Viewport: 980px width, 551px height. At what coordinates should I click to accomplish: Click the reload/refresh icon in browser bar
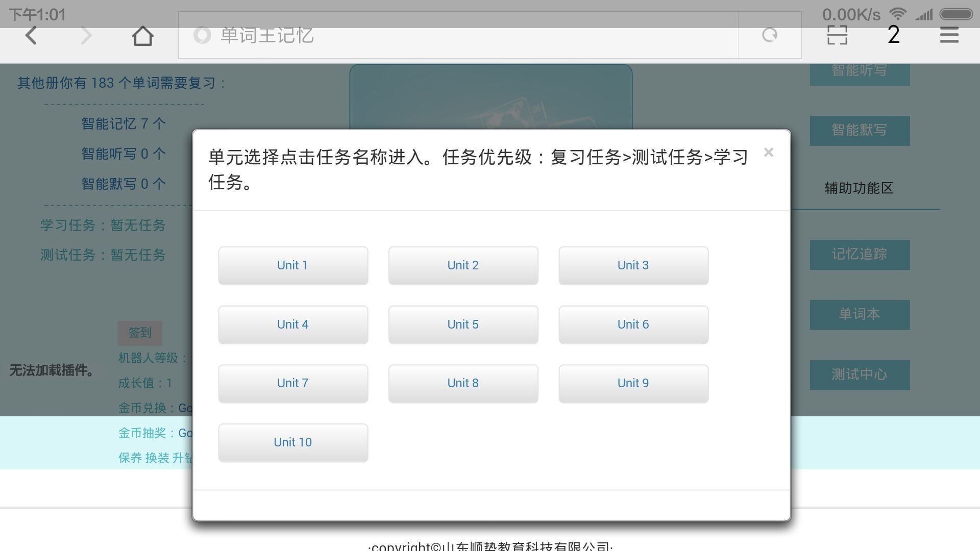coord(769,35)
